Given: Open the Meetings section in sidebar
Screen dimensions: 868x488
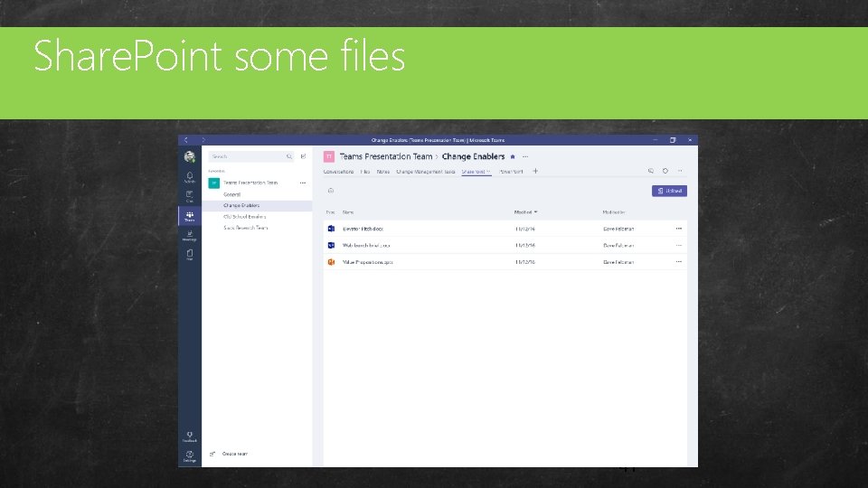Looking at the screenshot, I should coord(189,236).
